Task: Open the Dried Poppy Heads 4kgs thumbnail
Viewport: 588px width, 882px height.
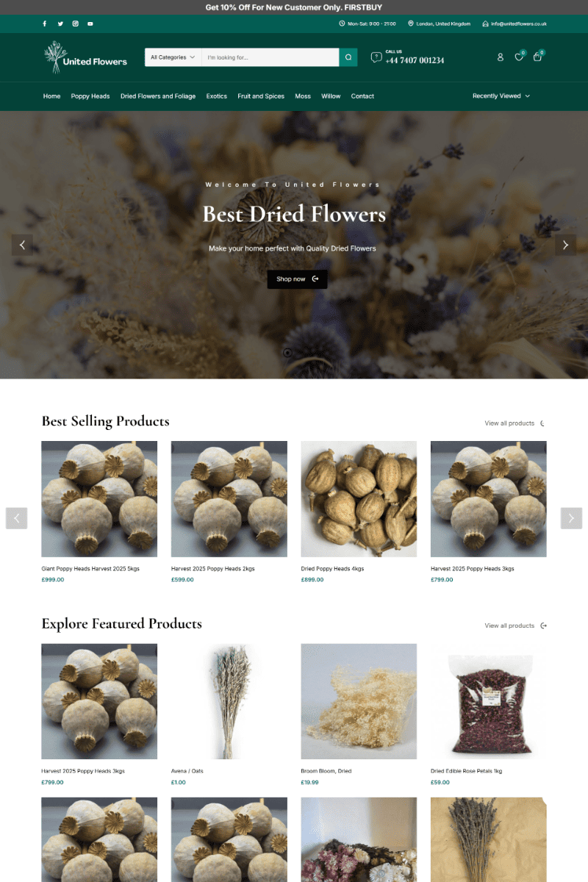Action: tap(359, 499)
